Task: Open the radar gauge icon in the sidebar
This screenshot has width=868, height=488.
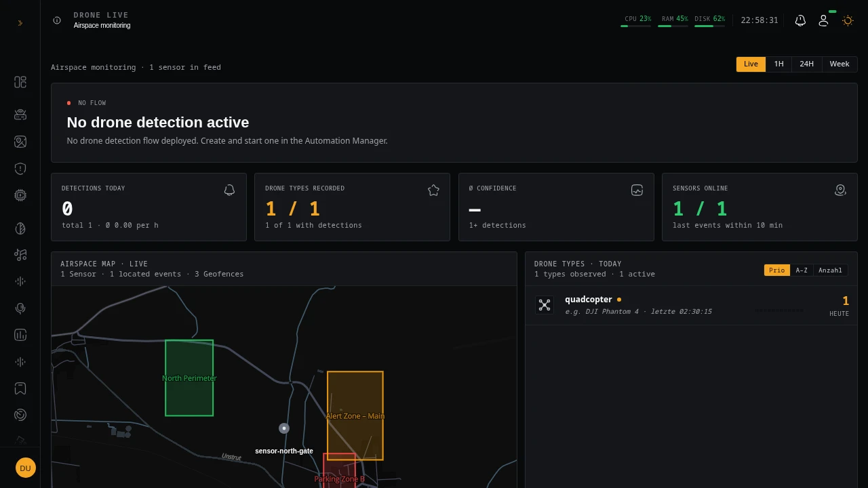Action: pos(20,415)
